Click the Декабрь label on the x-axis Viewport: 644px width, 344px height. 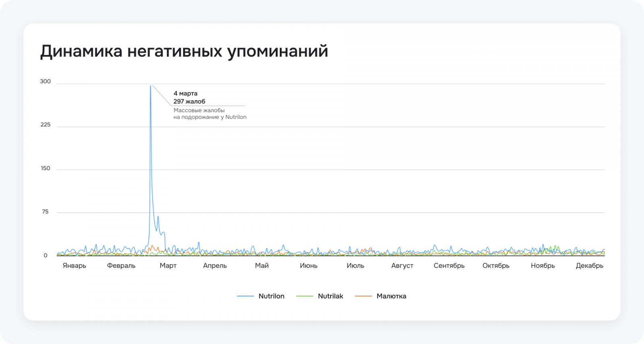point(590,266)
